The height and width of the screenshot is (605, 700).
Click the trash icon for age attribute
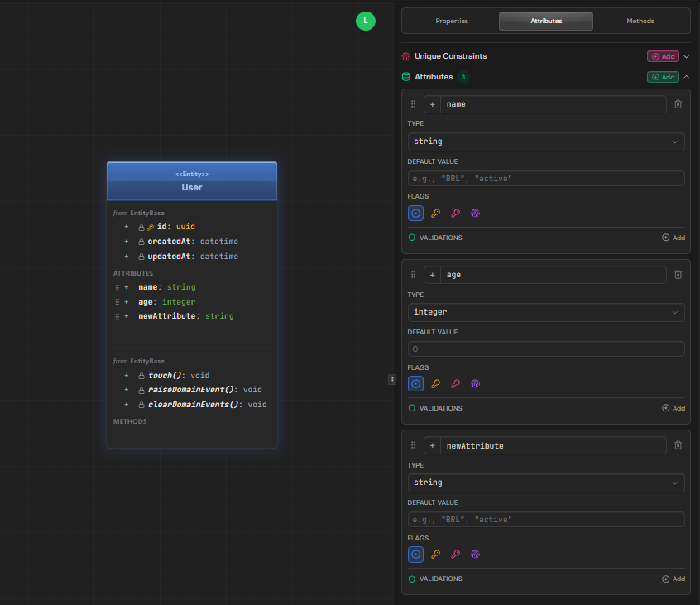coord(678,275)
